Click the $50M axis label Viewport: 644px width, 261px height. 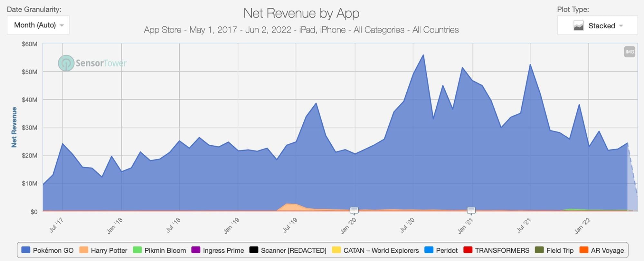point(30,72)
